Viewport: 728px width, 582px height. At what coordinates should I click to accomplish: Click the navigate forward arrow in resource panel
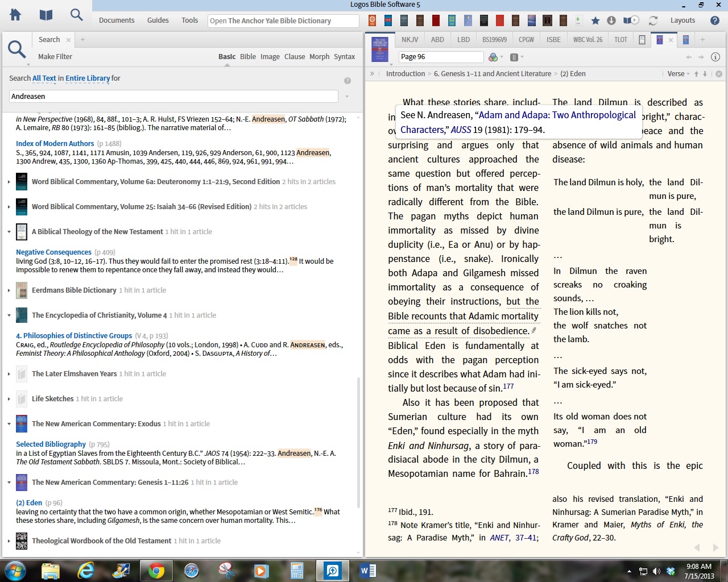click(x=701, y=57)
